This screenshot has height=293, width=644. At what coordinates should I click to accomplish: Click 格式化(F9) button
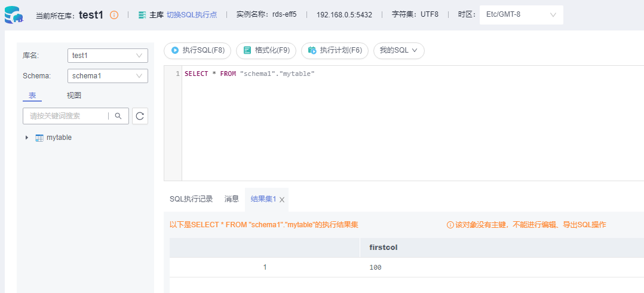pyautogui.click(x=266, y=51)
